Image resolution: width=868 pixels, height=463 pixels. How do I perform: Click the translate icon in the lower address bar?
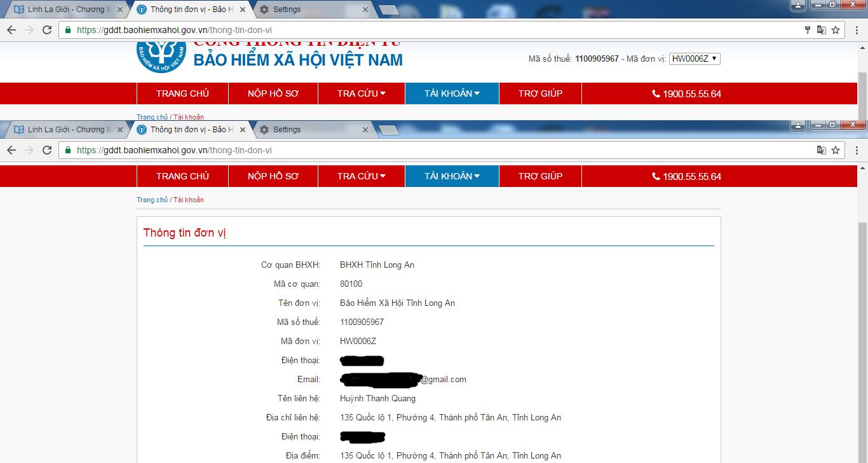822,150
